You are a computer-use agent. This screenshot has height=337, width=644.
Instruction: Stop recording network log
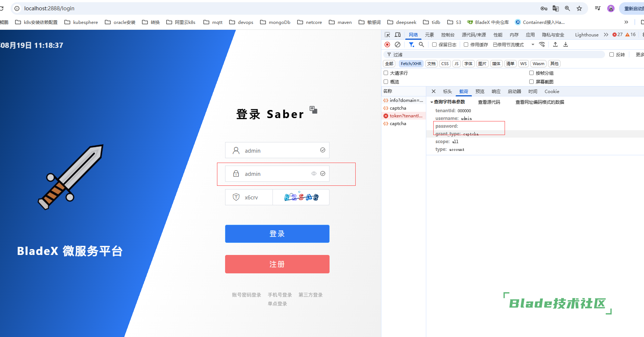pos(387,45)
